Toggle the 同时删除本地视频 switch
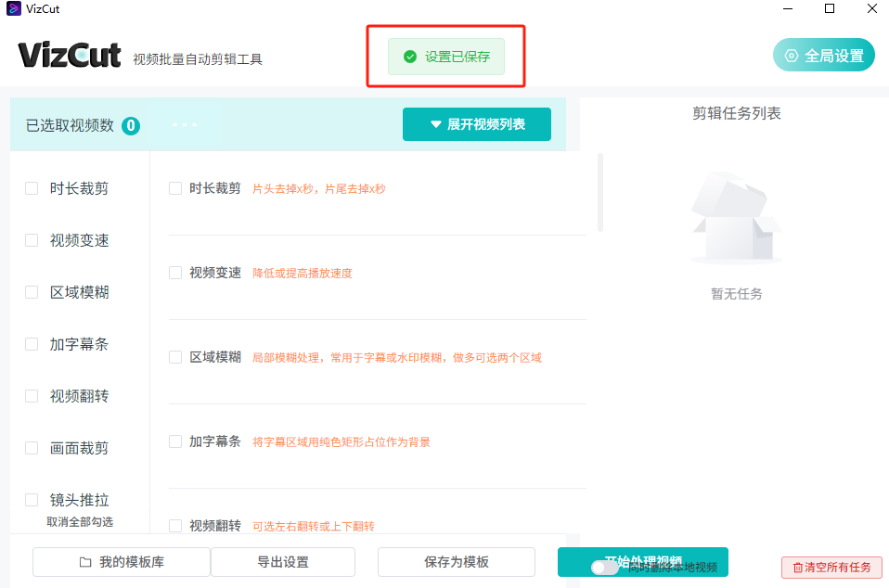889x588 pixels. (605, 567)
